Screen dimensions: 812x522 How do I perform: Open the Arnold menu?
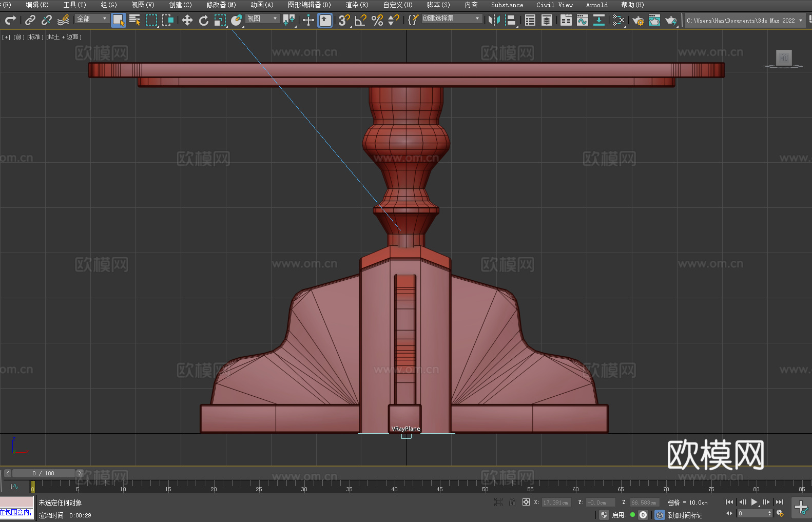click(597, 5)
